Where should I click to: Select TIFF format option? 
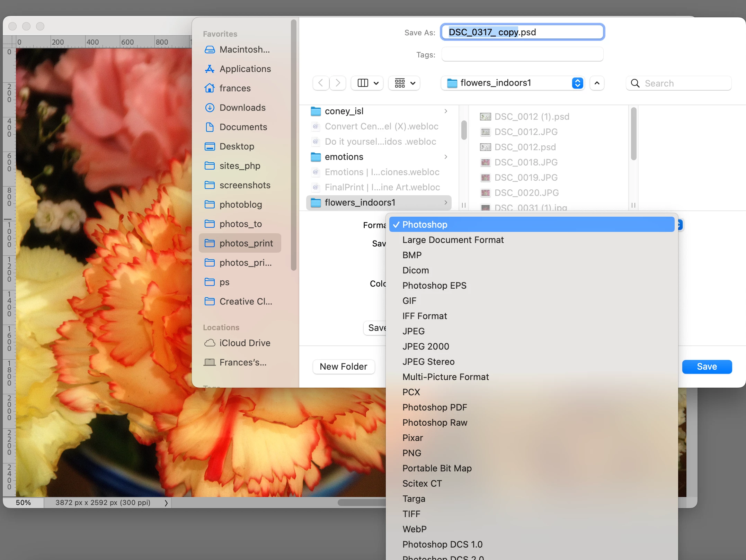(x=411, y=514)
